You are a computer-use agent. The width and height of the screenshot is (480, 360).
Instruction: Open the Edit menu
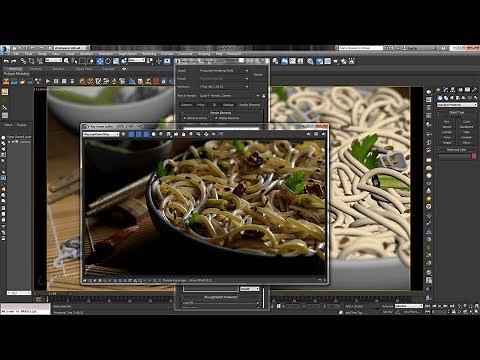[x=16, y=54]
